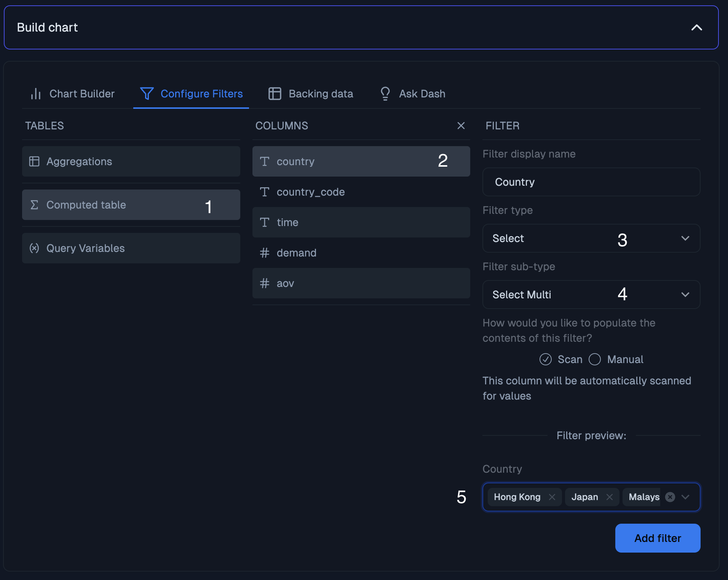
Task: Expand the Country filter preview dropdown
Action: point(685,497)
